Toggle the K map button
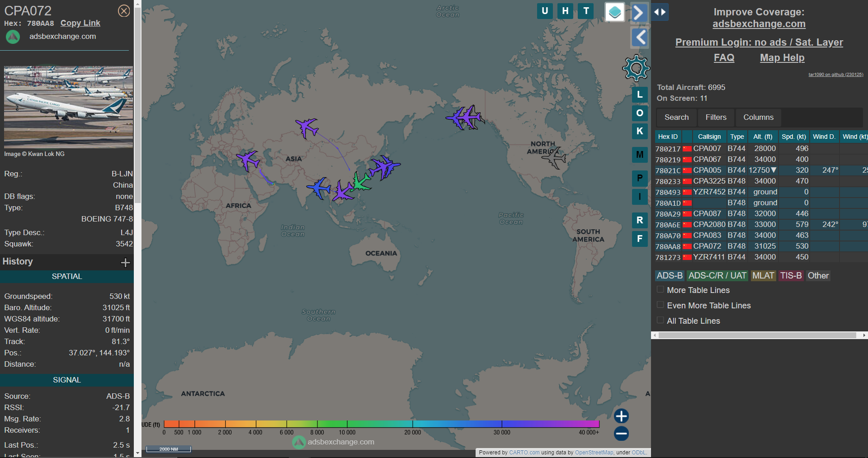Image resolution: width=868 pixels, height=458 pixels. click(640, 131)
